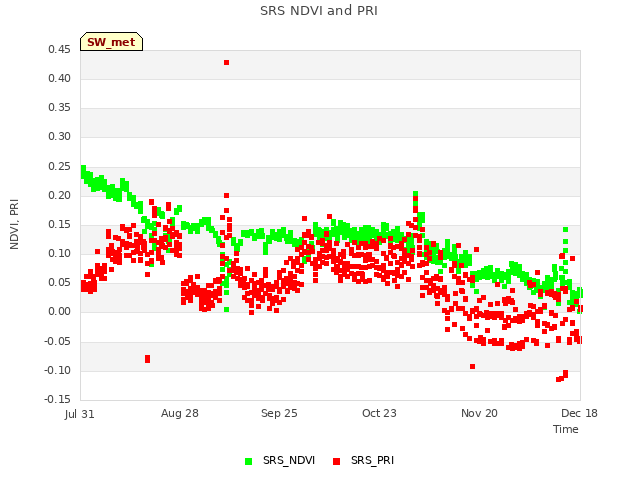Click the Sep 25 axis tick label
This screenshot has width=640, height=480.
[279, 413]
